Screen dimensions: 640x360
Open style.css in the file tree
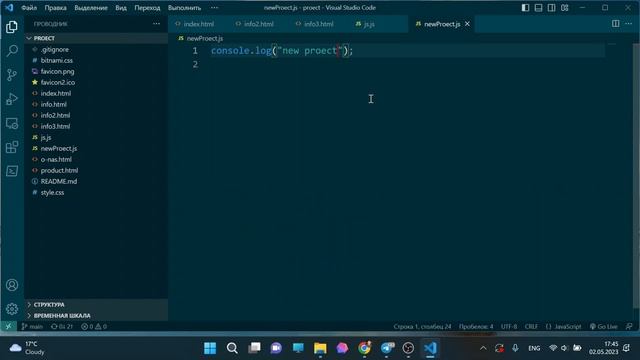pos(52,193)
